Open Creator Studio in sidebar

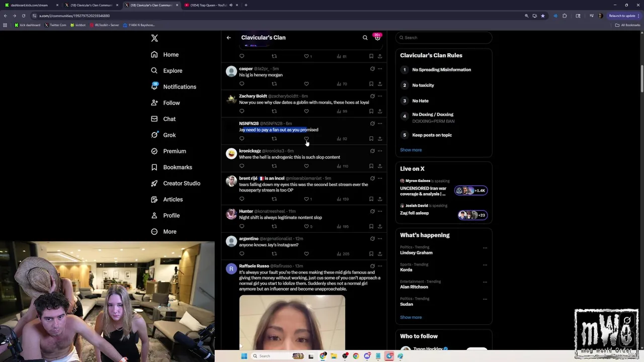tap(175, 183)
